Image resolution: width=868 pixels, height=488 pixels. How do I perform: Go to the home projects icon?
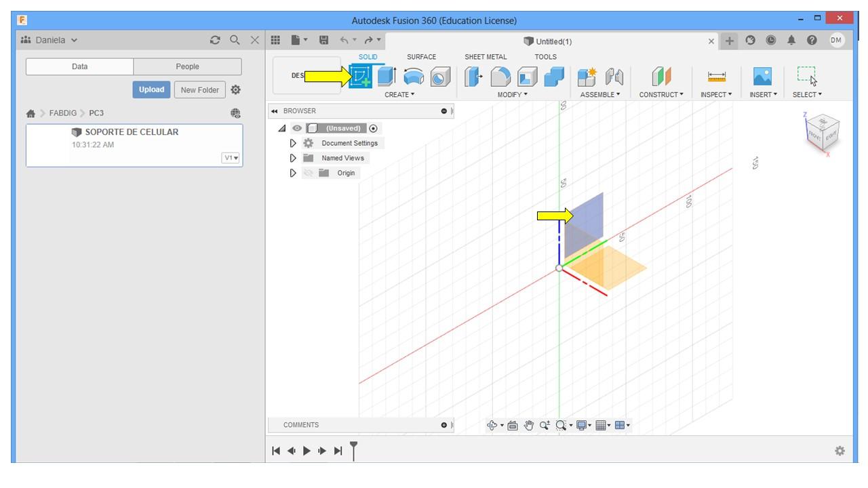[31, 113]
